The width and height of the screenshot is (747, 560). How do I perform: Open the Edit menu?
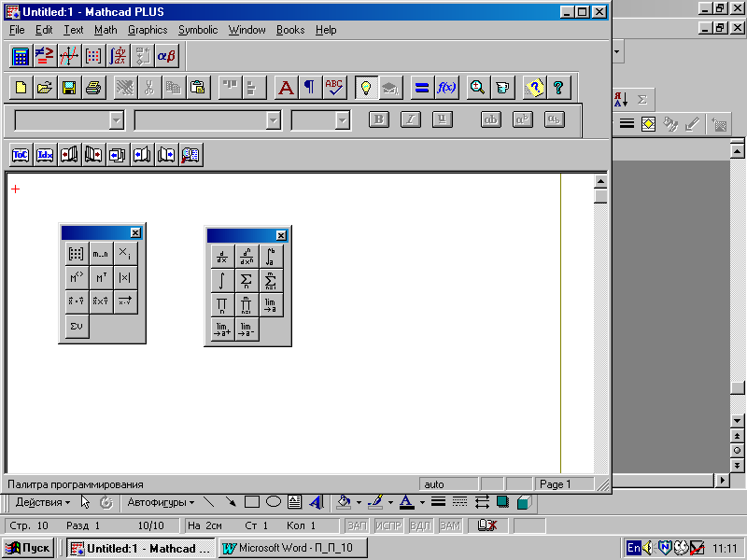point(44,30)
